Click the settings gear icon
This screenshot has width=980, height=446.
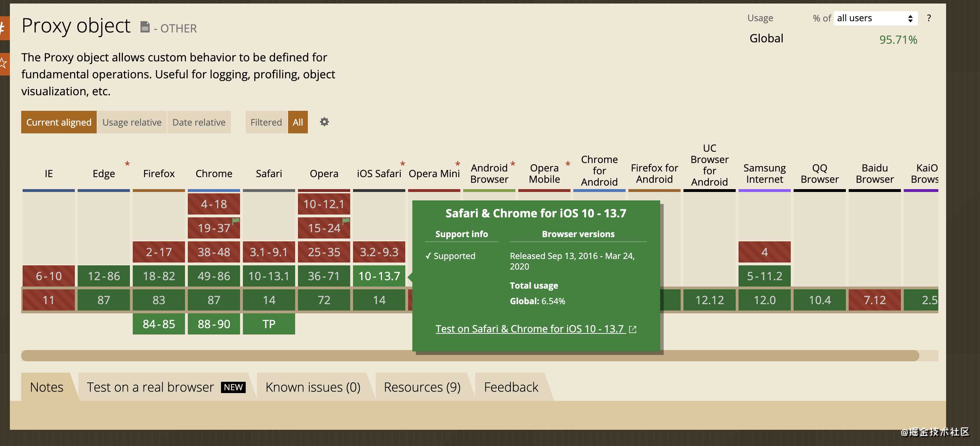pyautogui.click(x=324, y=122)
